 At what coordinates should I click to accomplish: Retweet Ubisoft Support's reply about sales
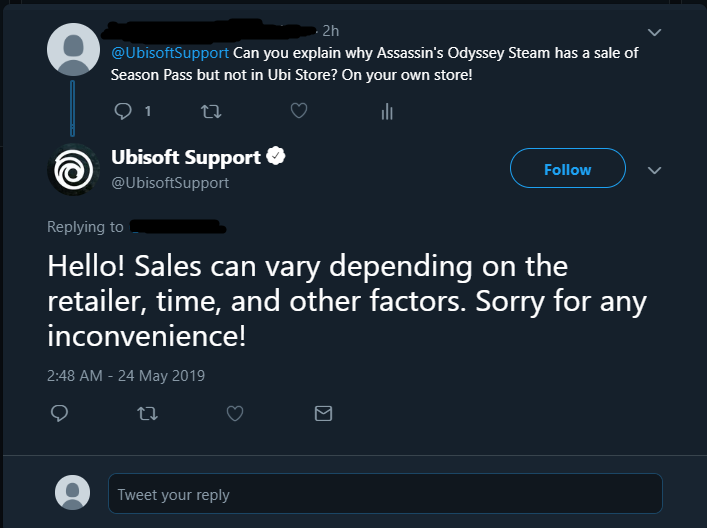pos(147,413)
